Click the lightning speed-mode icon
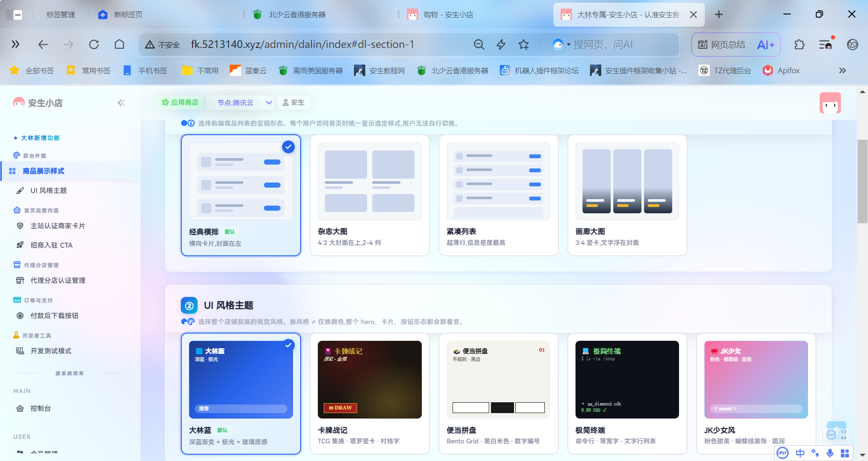 coord(501,44)
